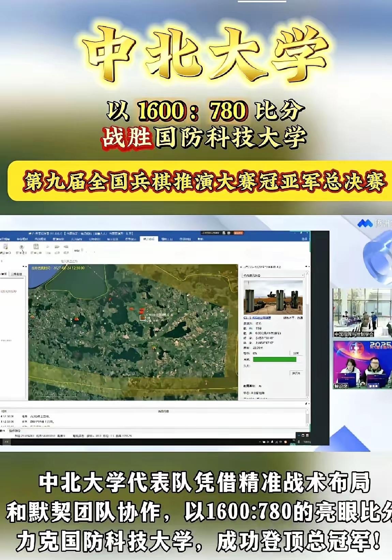Click the third ribbon icon showing a document
Screen dimensions: 392x560
[x=36, y=249]
